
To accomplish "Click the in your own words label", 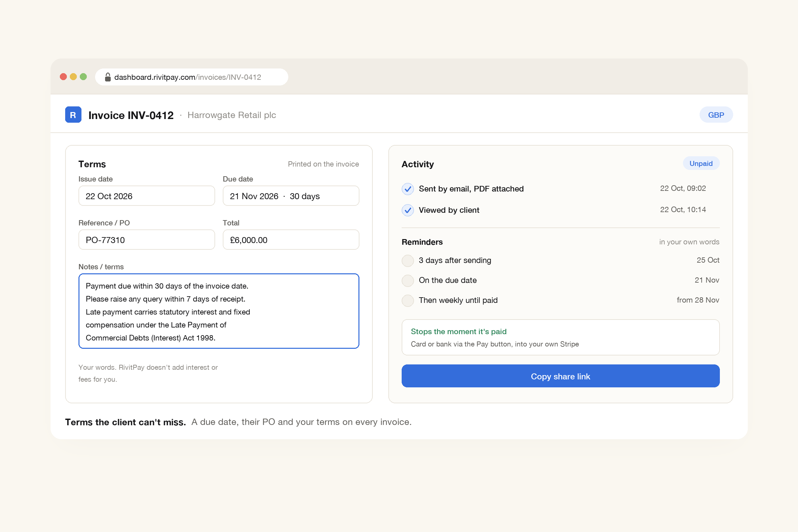I will [x=689, y=242].
